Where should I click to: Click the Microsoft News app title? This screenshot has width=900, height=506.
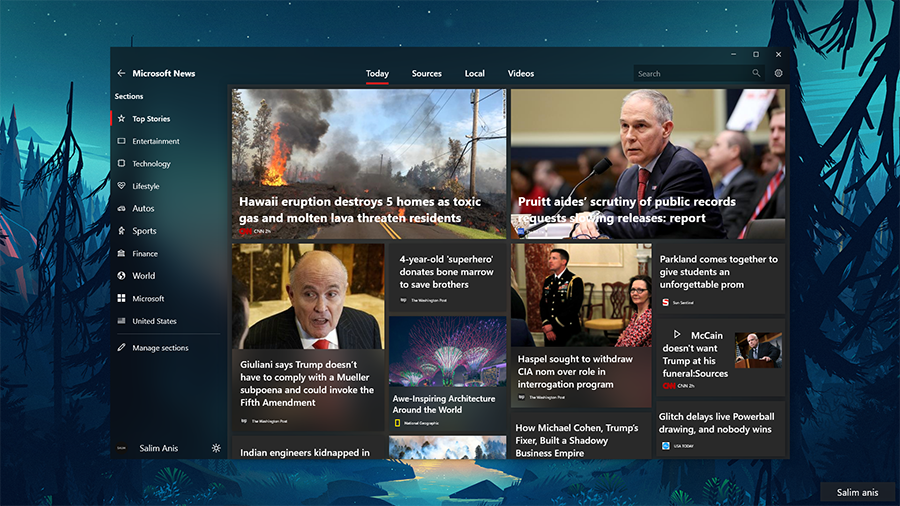click(164, 73)
